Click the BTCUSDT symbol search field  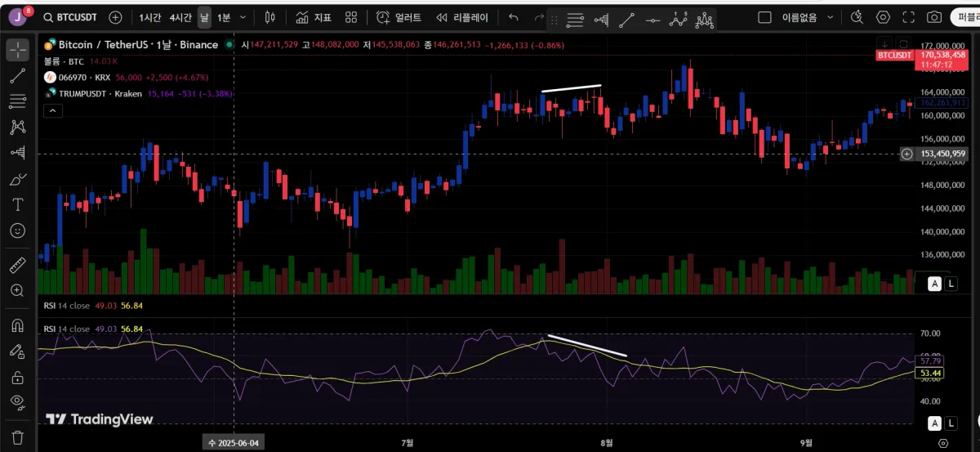pyautogui.click(x=71, y=17)
